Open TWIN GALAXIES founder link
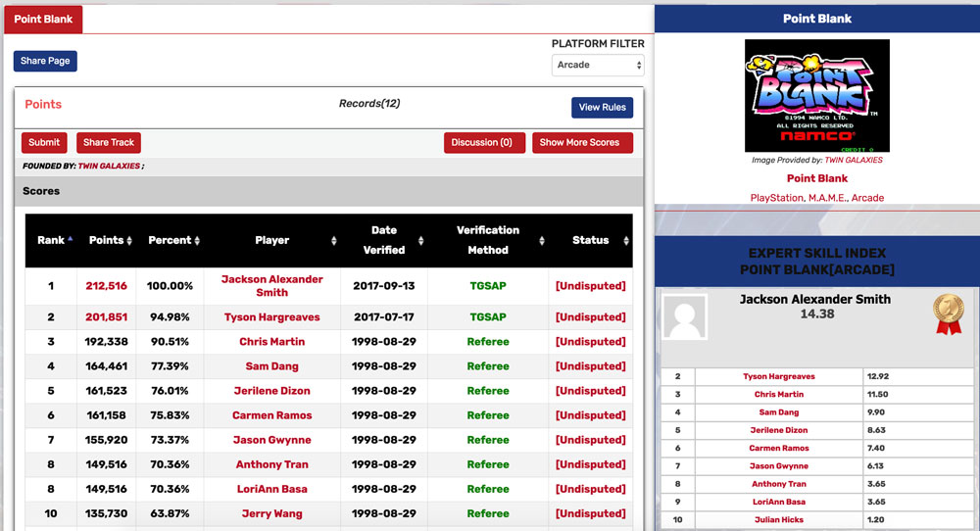Screen dimensions: 980x531 (x=109, y=167)
